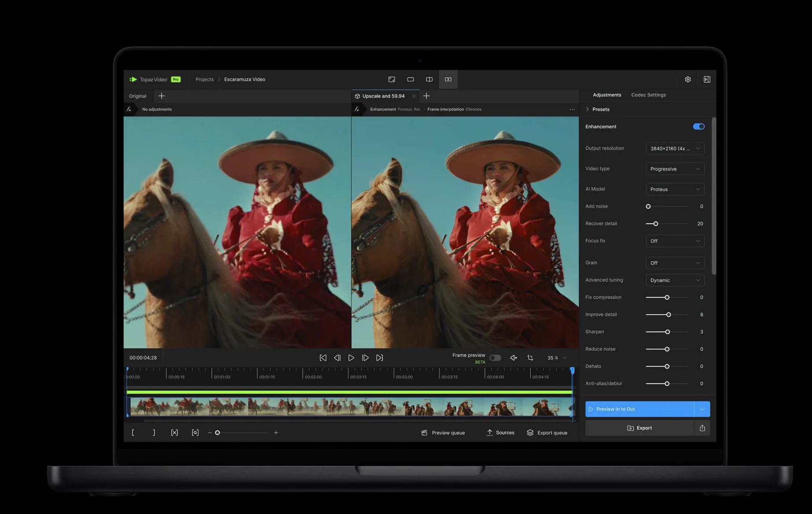Click the crop tool icon

[x=530, y=358]
